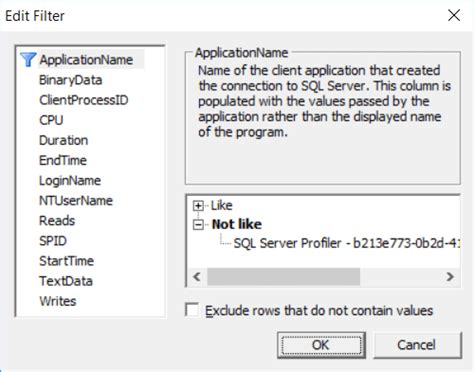Select the Writes column
The height and width of the screenshot is (372, 474).
(58, 301)
